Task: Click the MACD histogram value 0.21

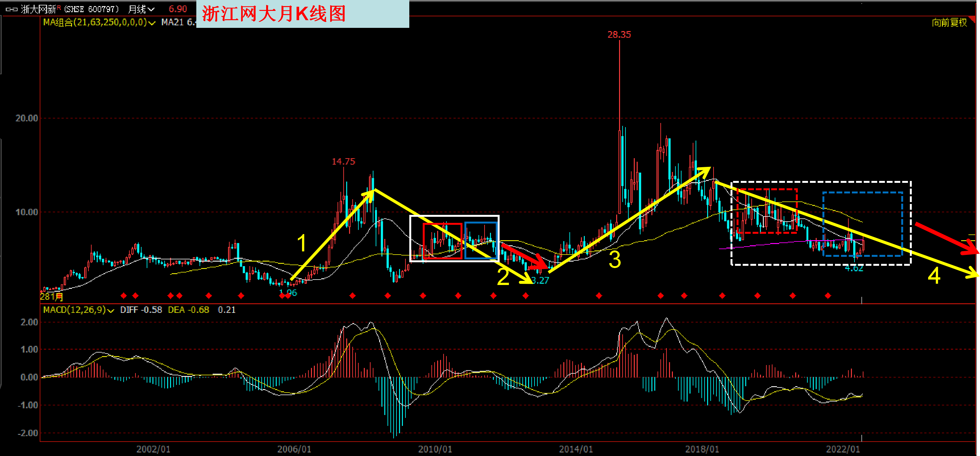Action: point(227,310)
